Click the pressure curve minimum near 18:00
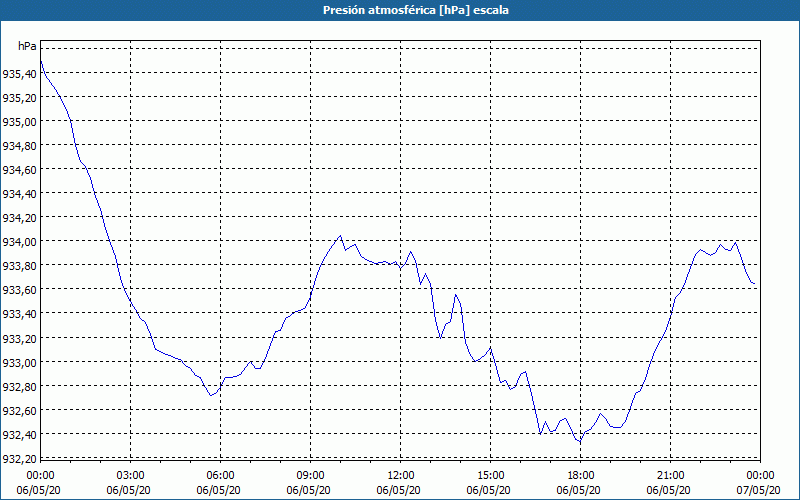 (580, 441)
